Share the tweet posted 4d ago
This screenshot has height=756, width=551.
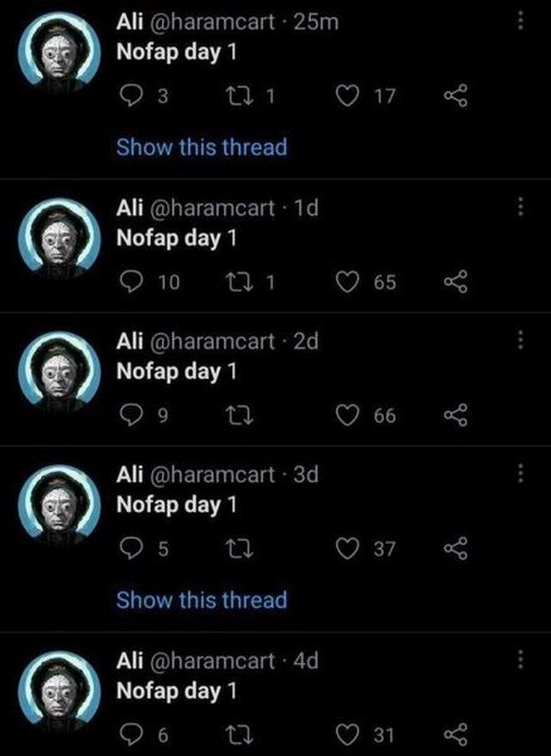pos(456,735)
